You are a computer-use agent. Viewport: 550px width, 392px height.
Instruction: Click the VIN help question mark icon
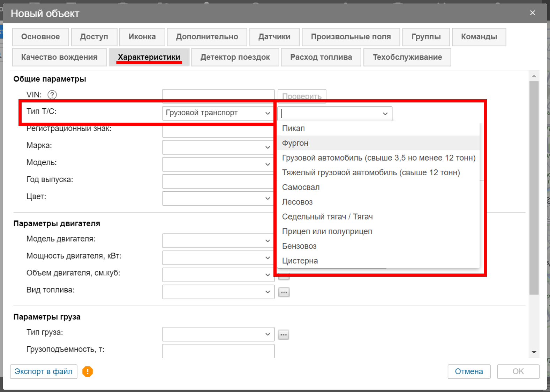point(52,94)
